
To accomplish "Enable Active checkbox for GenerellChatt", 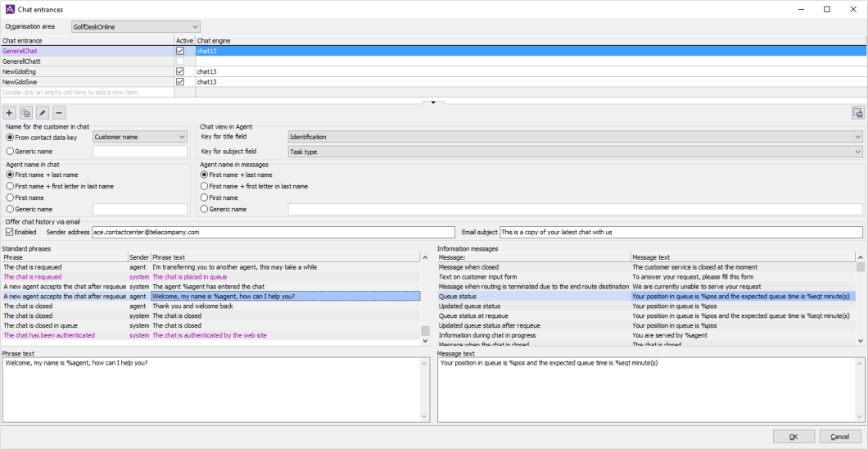I will point(180,61).
